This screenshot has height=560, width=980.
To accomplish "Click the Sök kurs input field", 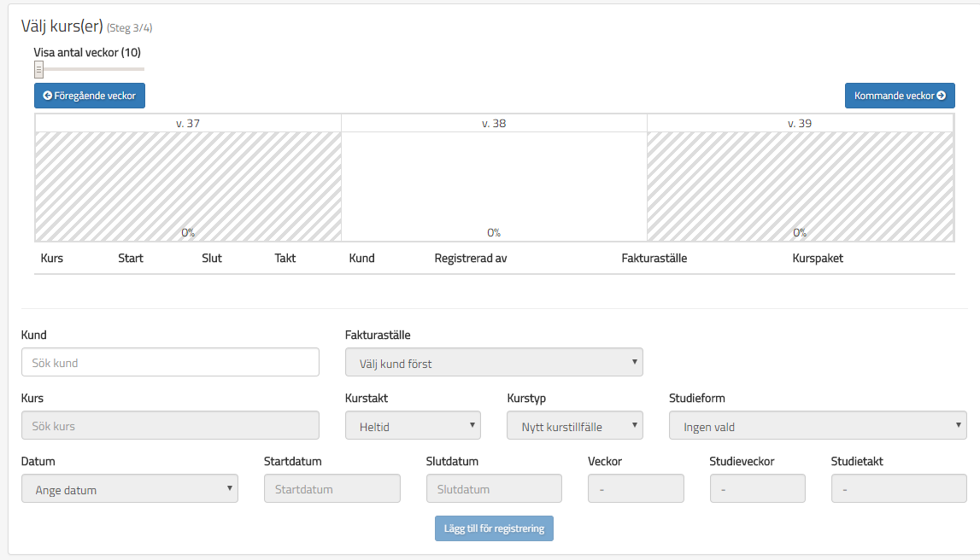I will coord(170,426).
